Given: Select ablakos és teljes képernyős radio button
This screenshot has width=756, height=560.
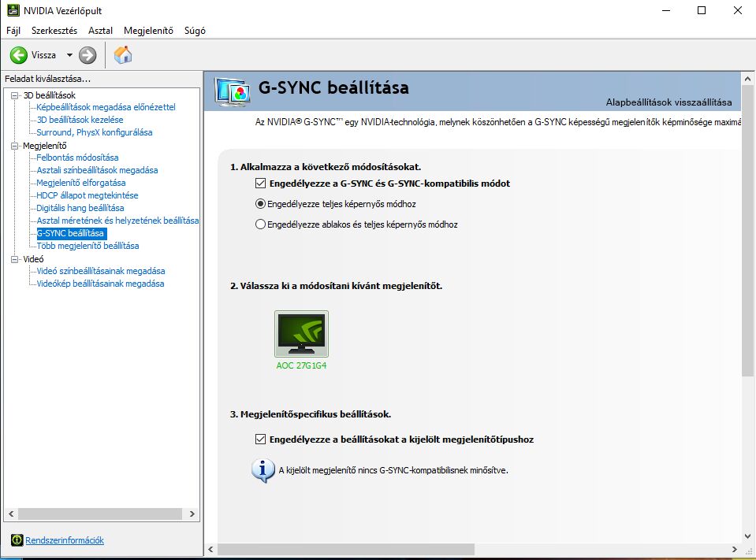Looking at the screenshot, I should [x=260, y=224].
